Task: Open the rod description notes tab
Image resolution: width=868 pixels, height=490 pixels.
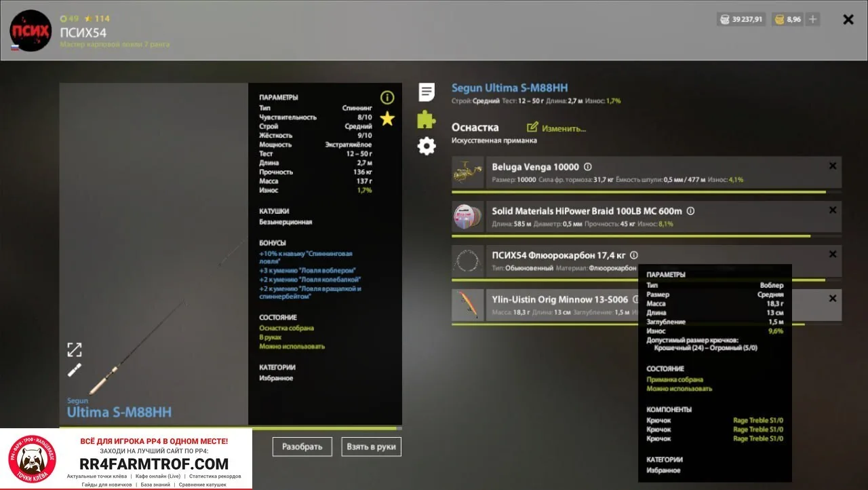Action: point(427,92)
